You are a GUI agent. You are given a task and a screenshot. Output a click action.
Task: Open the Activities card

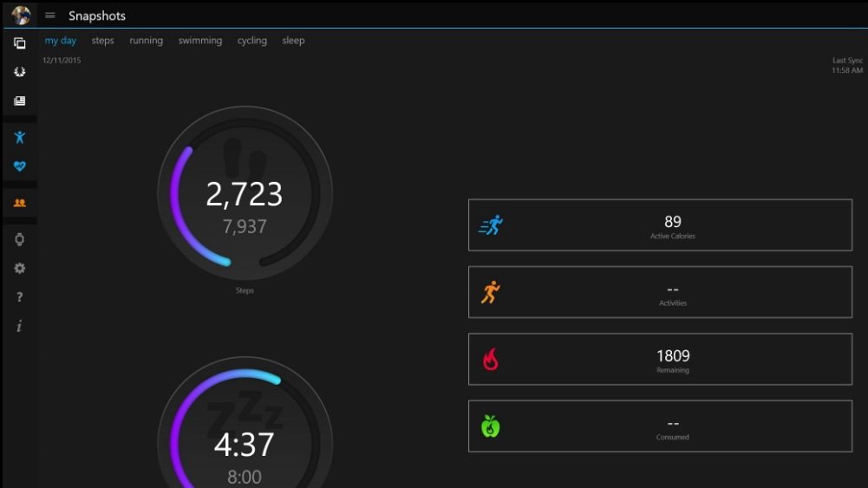[x=661, y=292]
